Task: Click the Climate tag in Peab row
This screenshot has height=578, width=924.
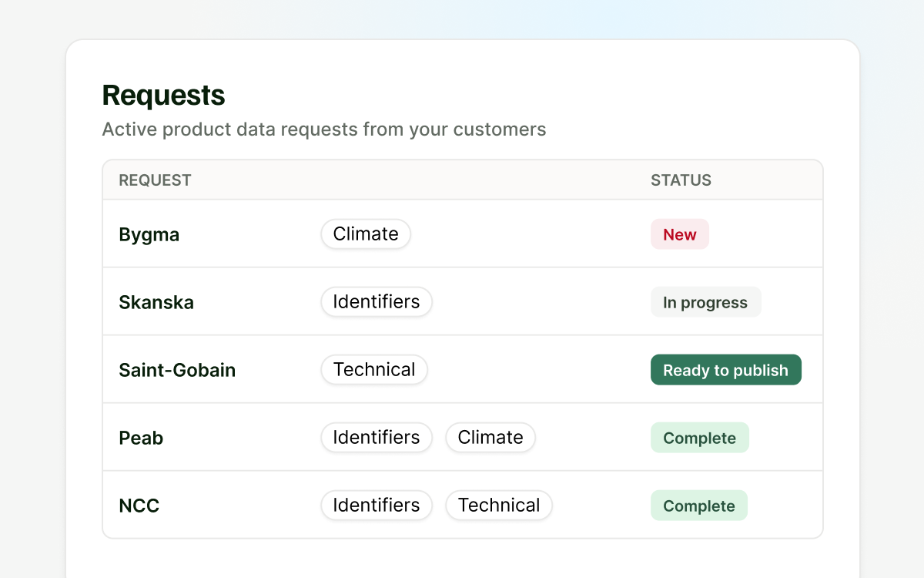Action: [490, 437]
